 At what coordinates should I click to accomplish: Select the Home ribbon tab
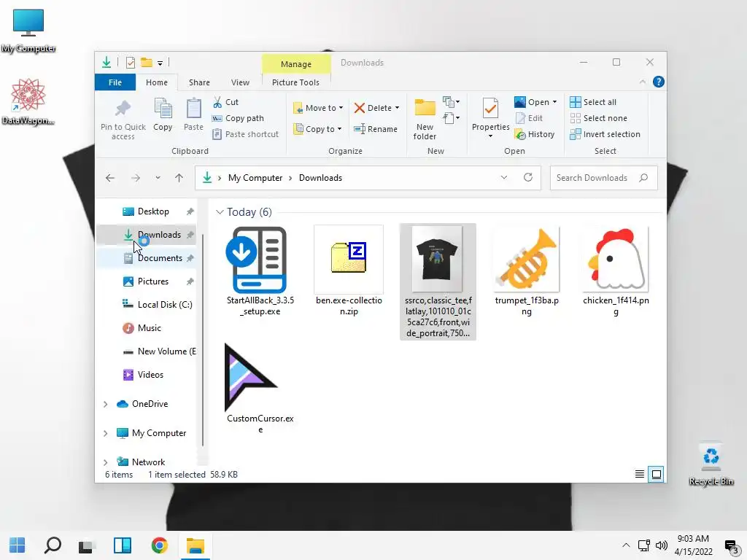[157, 82]
